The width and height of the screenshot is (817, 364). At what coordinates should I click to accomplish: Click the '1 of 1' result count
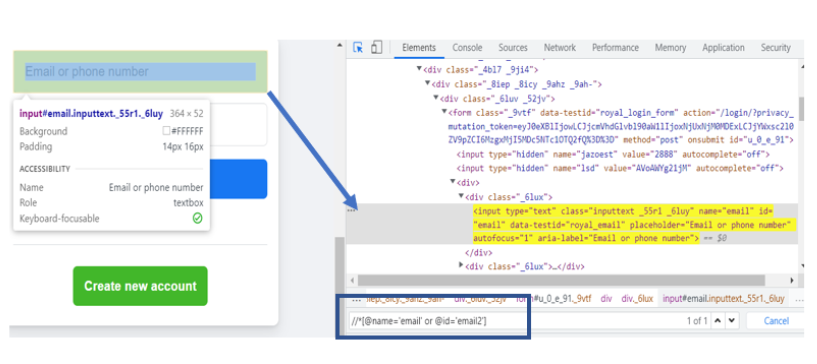coord(697,321)
